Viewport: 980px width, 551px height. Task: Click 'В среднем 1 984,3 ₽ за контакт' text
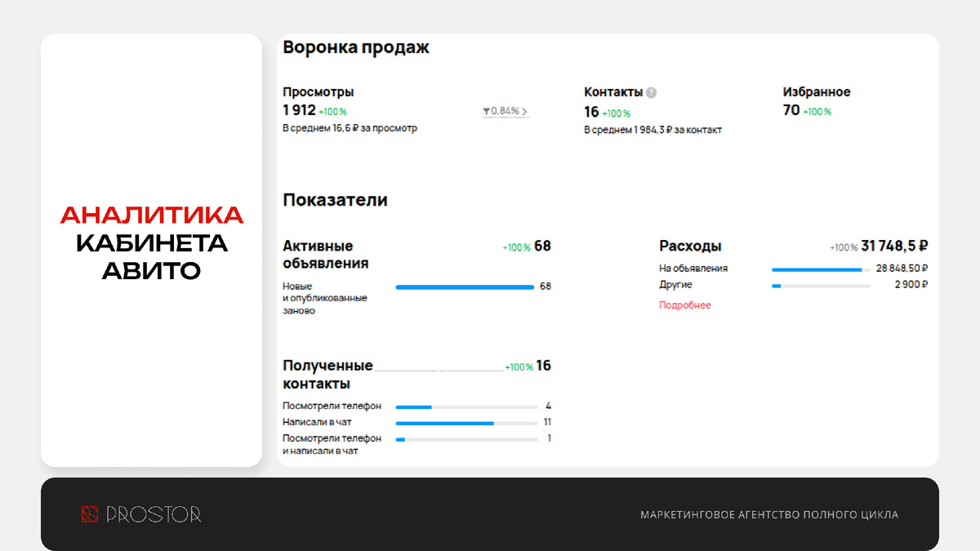[x=653, y=130]
